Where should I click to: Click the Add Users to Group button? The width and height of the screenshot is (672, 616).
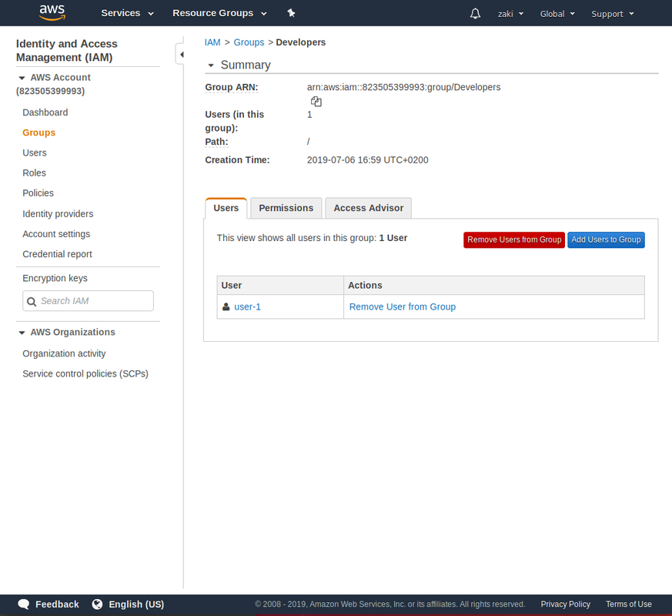606,240
